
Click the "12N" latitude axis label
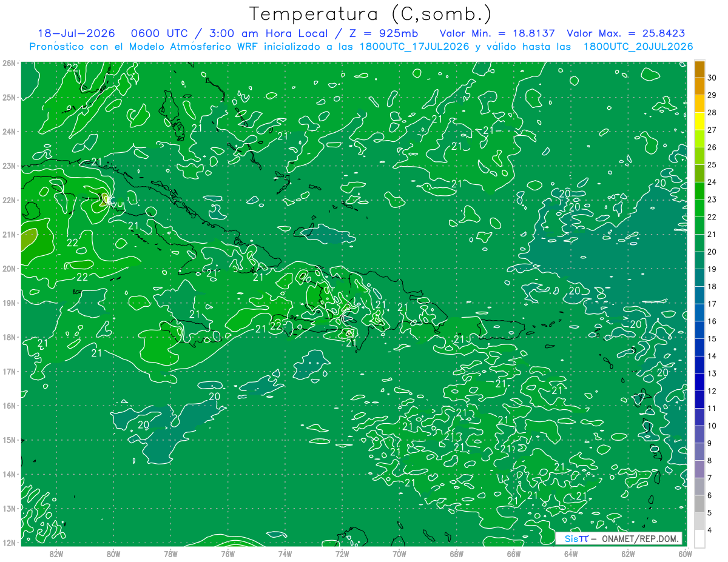9,543
